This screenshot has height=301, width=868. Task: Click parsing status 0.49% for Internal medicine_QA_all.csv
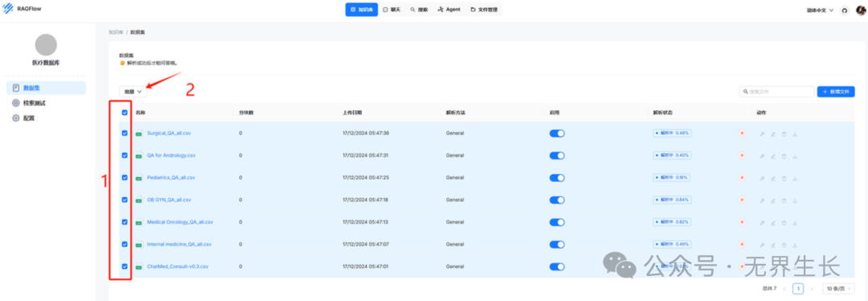(x=672, y=244)
